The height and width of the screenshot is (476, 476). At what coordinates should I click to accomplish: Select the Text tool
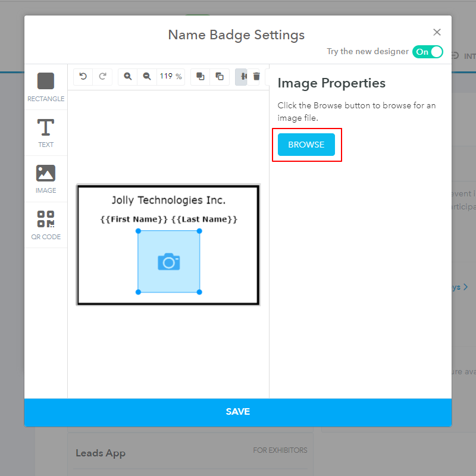(x=46, y=130)
